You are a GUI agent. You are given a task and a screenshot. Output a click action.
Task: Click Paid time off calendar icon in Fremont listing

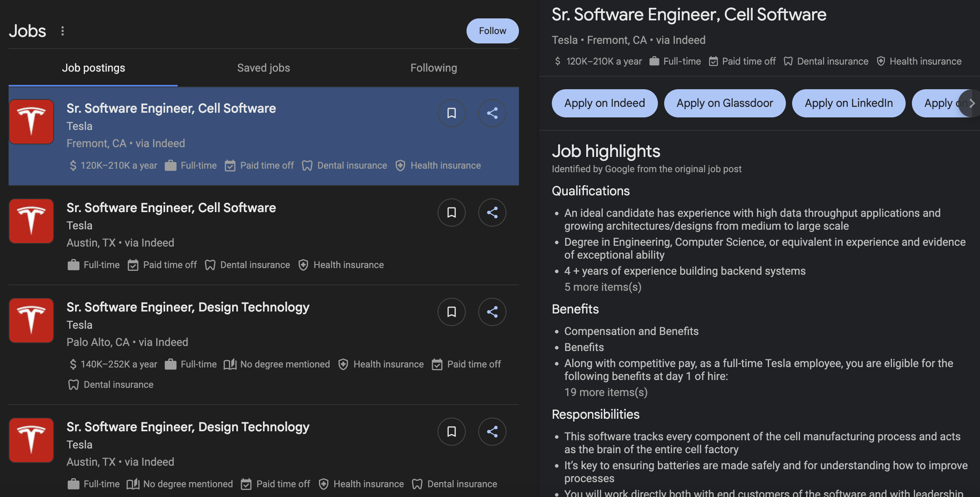click(230, 166)
